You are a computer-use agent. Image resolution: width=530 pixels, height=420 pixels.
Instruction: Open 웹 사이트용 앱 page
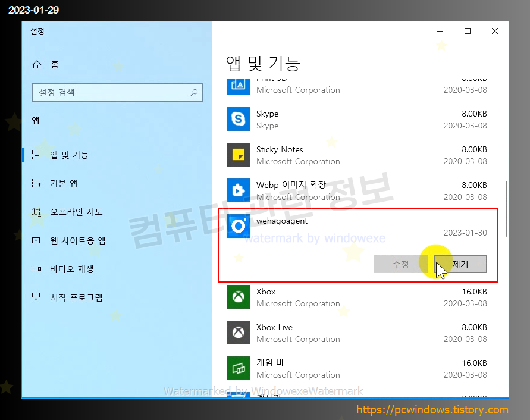78,240
